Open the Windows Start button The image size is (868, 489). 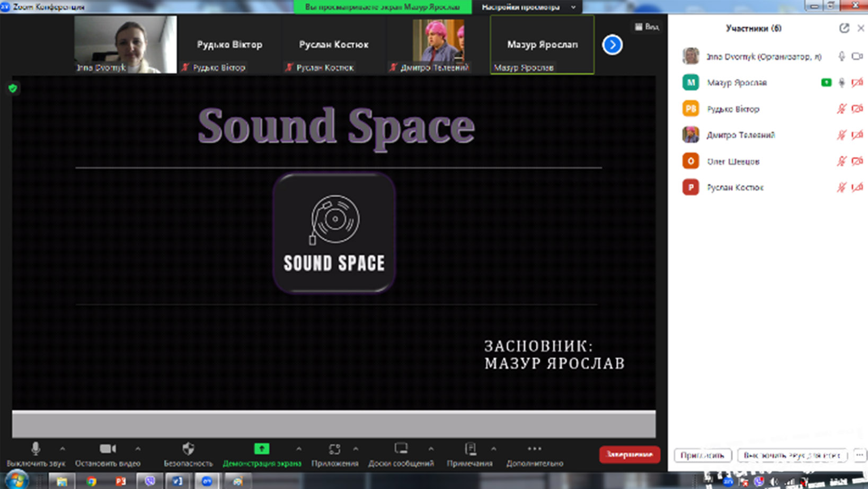point(16,481)
